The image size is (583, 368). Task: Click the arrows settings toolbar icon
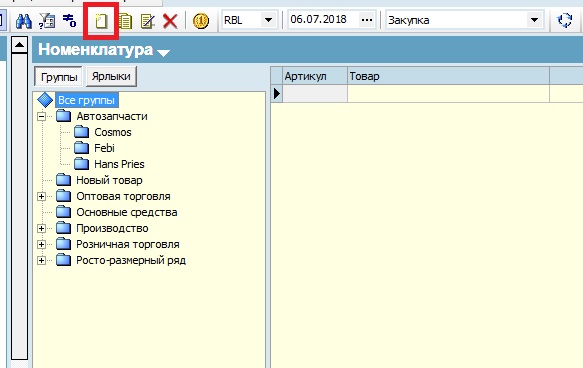69,20
